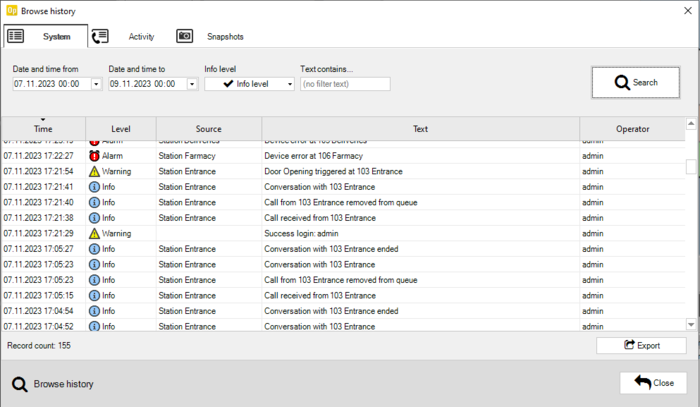Viewport: 700px width, 407px height.
Task: Click the Snapshots camera icon
Action: (185, 36)
